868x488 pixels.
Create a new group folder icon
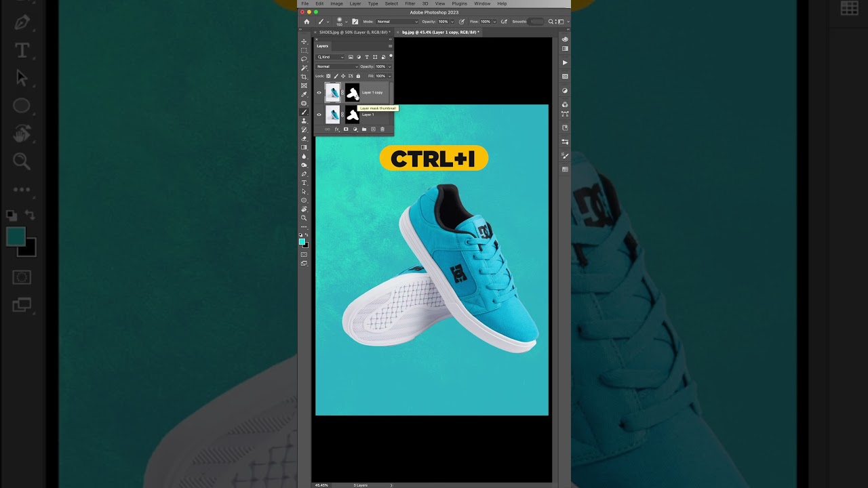coord(364,129)
